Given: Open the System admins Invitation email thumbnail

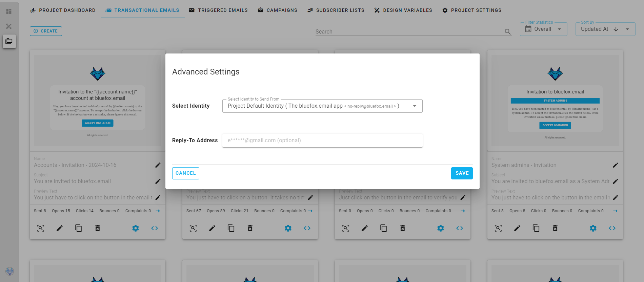Looking at the screenshot, I should (x=555, y=101).
